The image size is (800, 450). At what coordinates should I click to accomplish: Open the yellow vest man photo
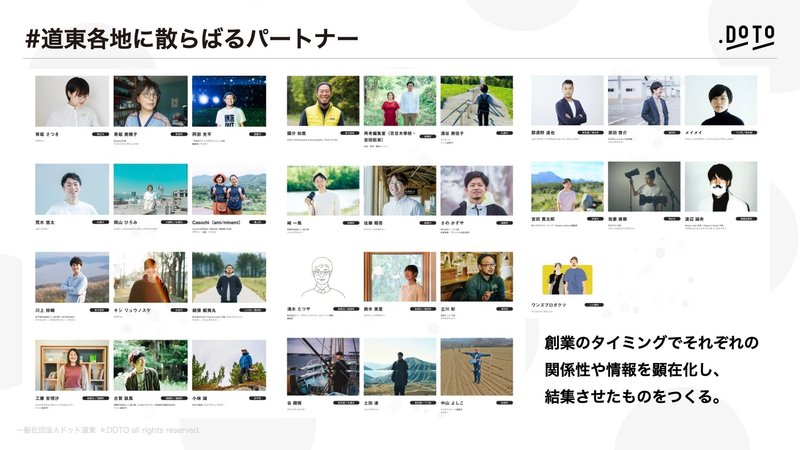[x=323, y=101]
